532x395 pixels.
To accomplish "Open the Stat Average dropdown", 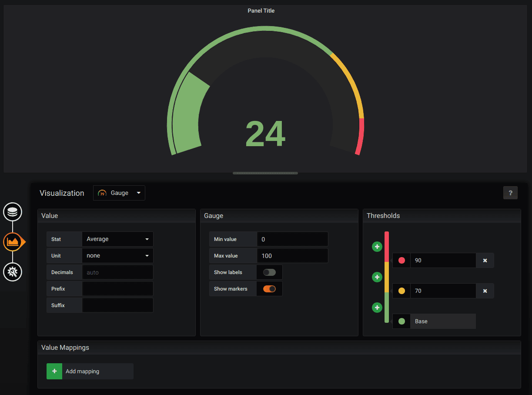I will [117, 239].
